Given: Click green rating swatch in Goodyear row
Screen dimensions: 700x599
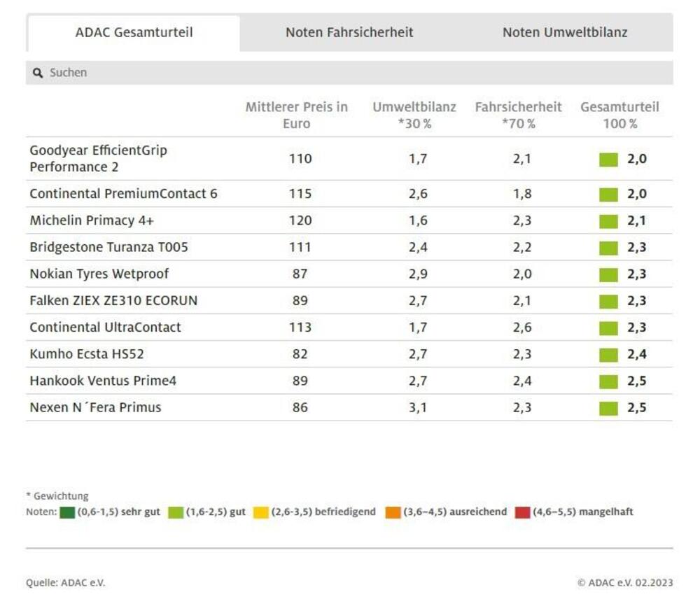Looking at the screenshot, I should point(608,160).
